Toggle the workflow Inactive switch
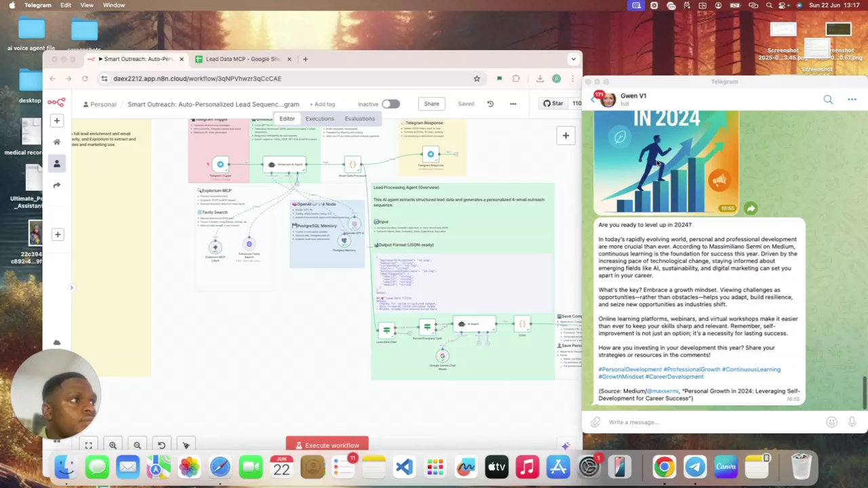 tap(391, 104)
